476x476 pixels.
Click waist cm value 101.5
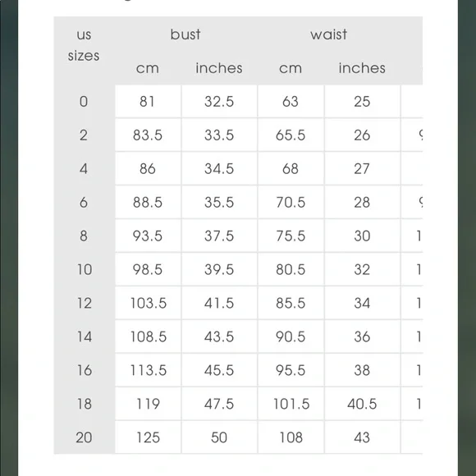tap(291, 404)
